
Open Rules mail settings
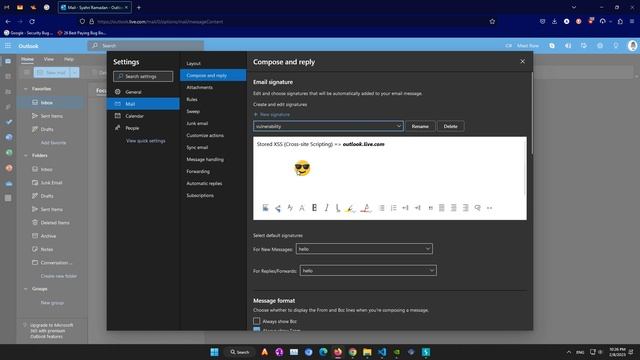213,99
